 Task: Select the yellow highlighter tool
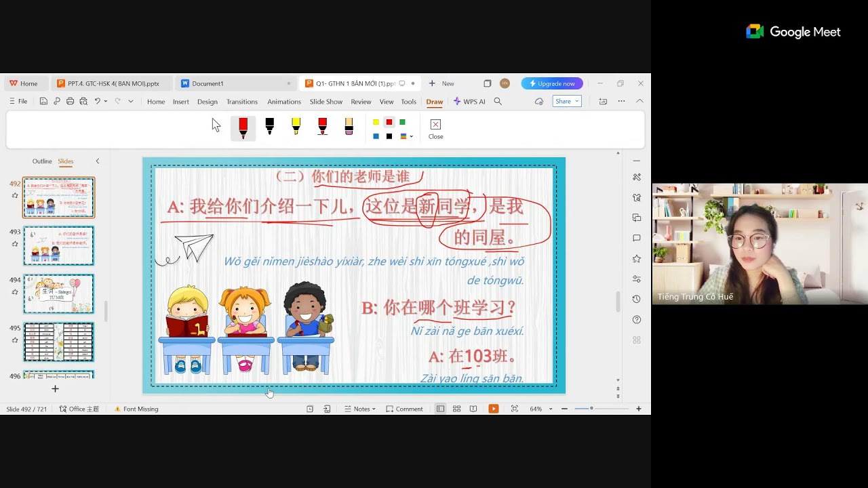click(x=296, y=127)
